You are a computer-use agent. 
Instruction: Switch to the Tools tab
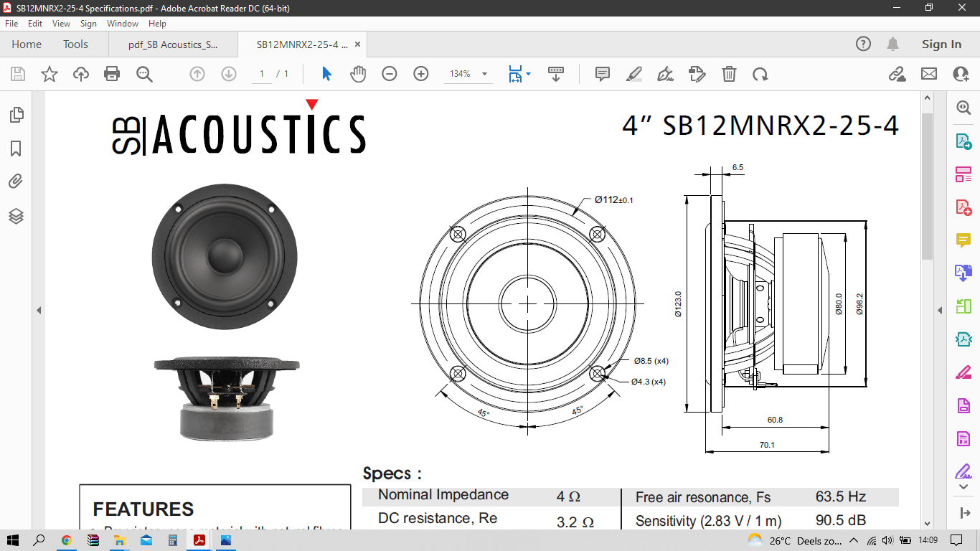tap(75, 44)
